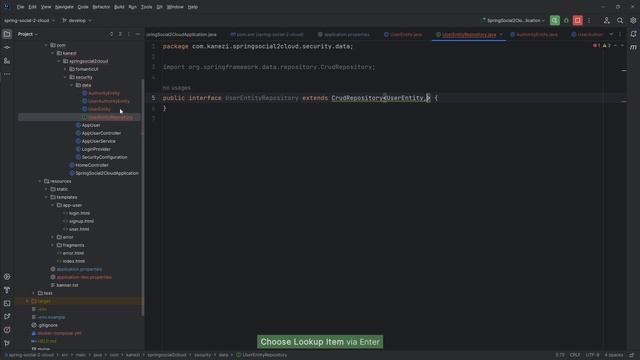Open the Version Control tool window icon
Screen dimensions: 640x360
(x=7, y=343)
